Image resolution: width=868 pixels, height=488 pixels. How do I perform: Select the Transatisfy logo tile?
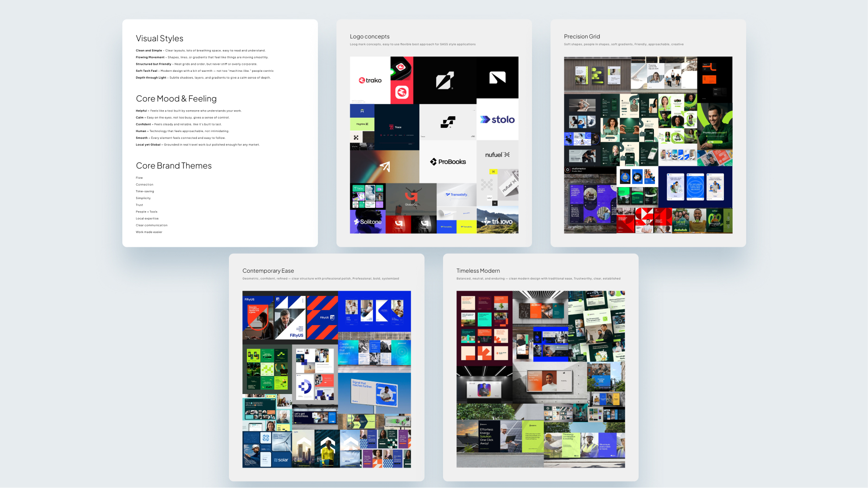[x=456, y=195]
